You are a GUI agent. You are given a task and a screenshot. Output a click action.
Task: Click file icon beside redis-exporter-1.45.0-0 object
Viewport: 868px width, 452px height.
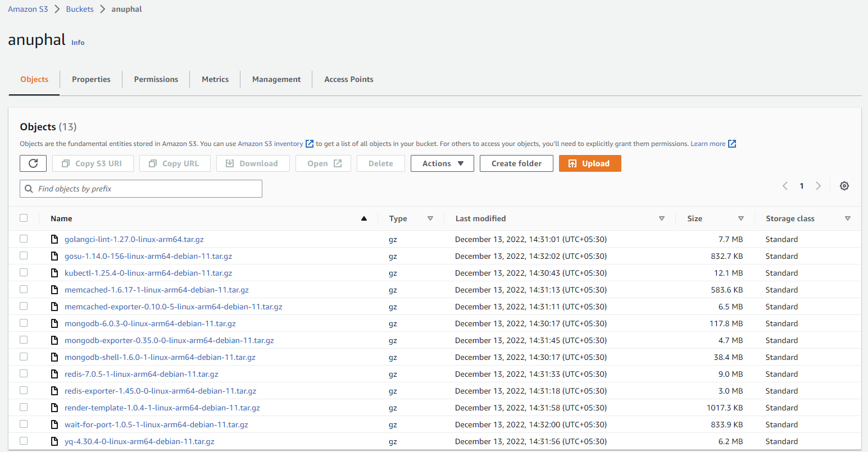(54, 391)
